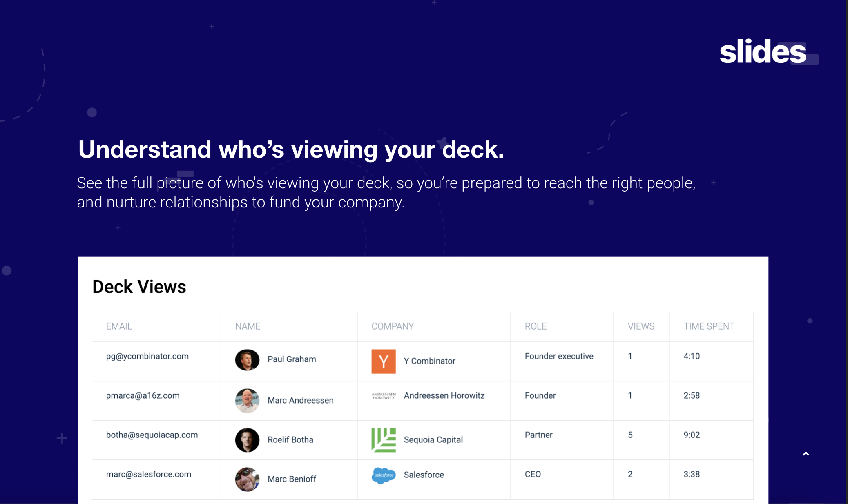Screen dimensions: 848x504
Task: Click the Y Combinator orange logo
Action: (384, 361)
